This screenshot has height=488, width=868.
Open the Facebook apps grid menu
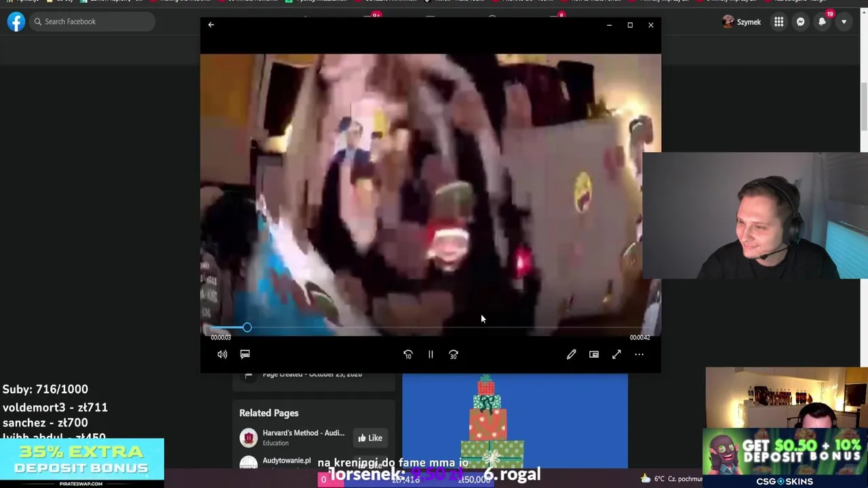778,22
